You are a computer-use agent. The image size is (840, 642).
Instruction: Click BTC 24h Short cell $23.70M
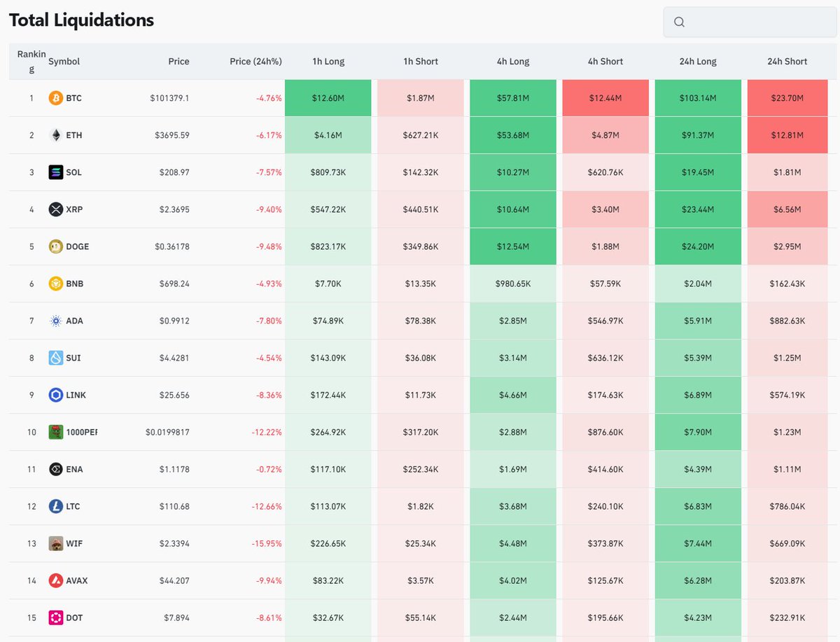click(787, 98)
